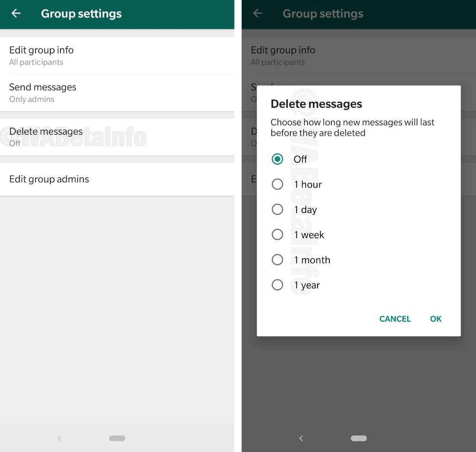Open Edit group admins on left screen

pyautogui.click(x=117, y=179)
